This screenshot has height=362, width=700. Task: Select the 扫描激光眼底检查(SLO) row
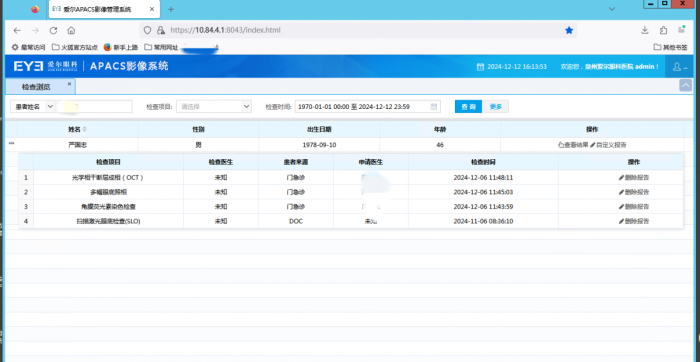pyautogui.click(x=350, y=221)
